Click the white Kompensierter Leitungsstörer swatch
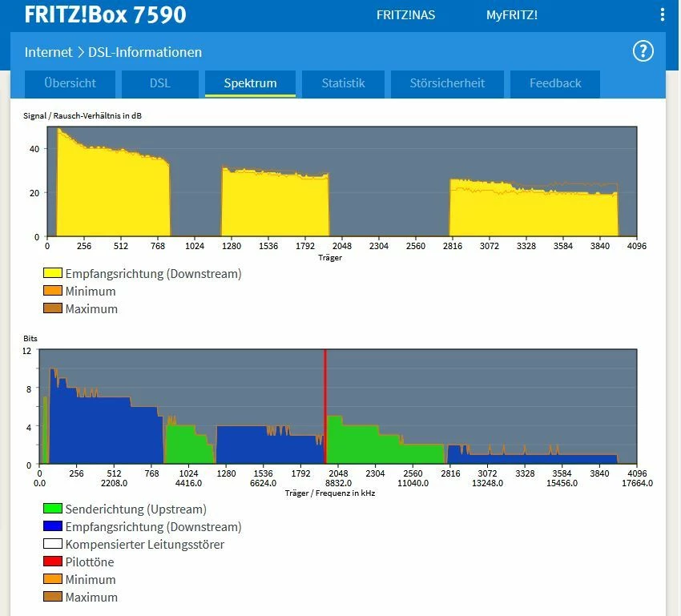The width and height of the screenshot is (681, 616). [x=53, y=543]
